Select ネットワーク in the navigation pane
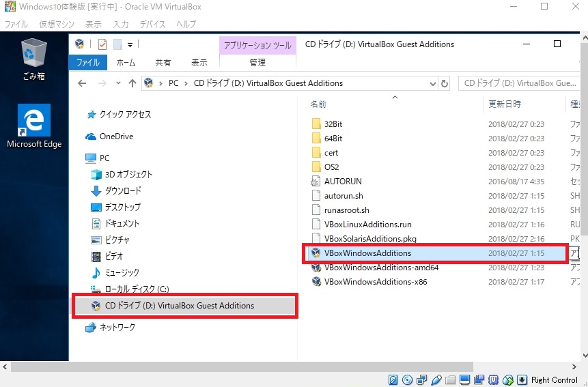 pyautogui.click(x=110, y=328)
